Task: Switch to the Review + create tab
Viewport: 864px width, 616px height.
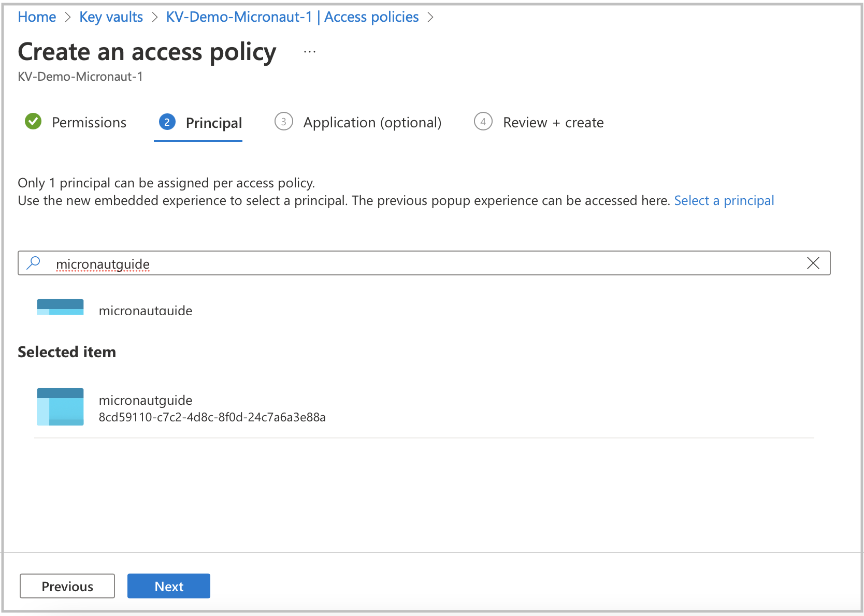Action: [x=539, y=123]
